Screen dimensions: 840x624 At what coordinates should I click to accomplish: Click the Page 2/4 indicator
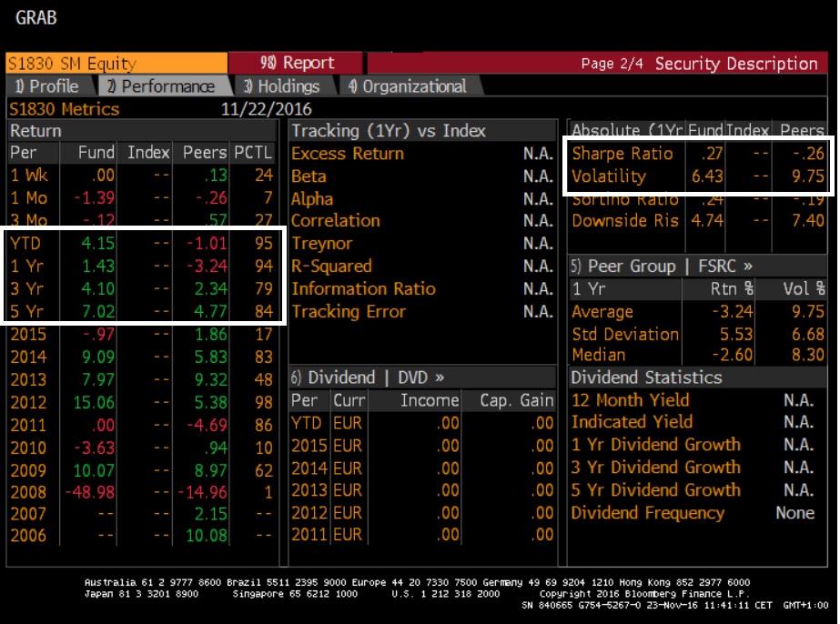pos(612,64)
